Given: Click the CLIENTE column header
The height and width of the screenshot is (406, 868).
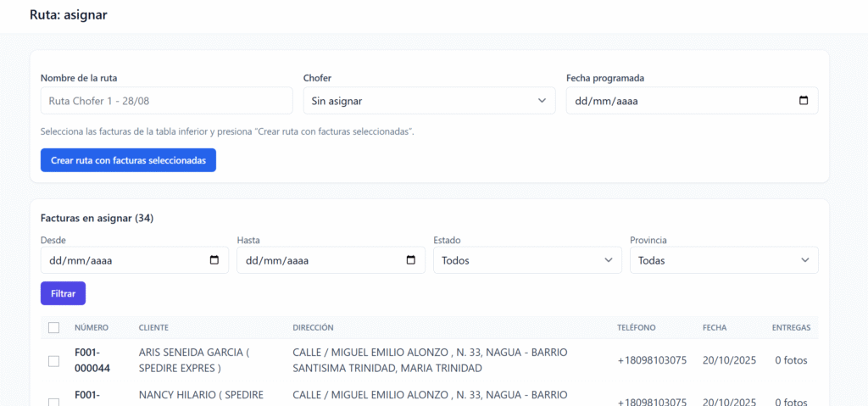Looking at the screenshot, I should click(x=153, y=328).
